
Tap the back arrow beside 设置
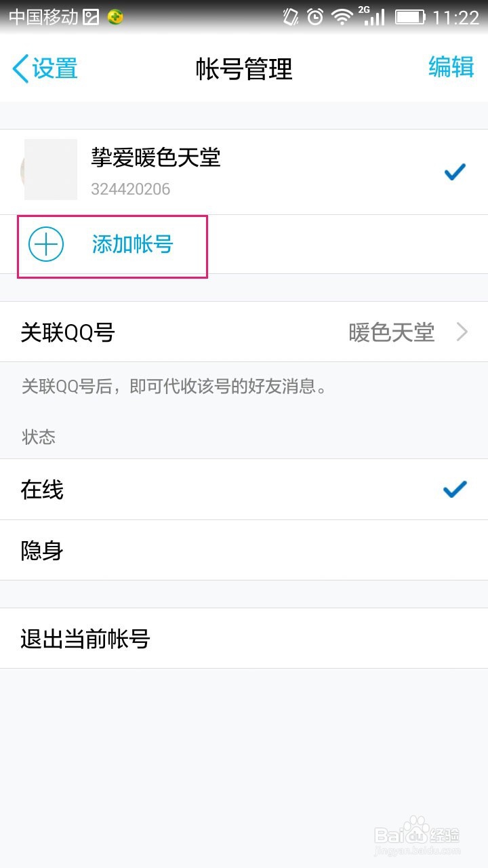tap(20, 69)
